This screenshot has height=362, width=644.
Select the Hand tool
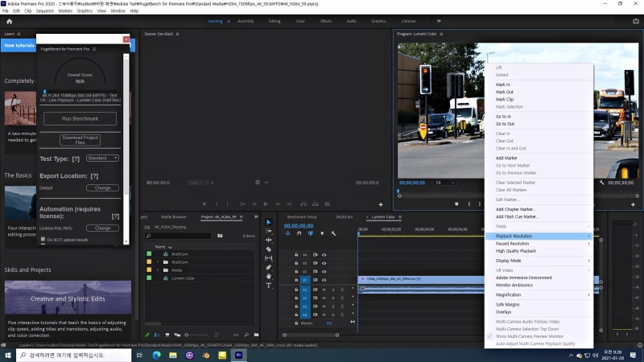tap(269, 276)
